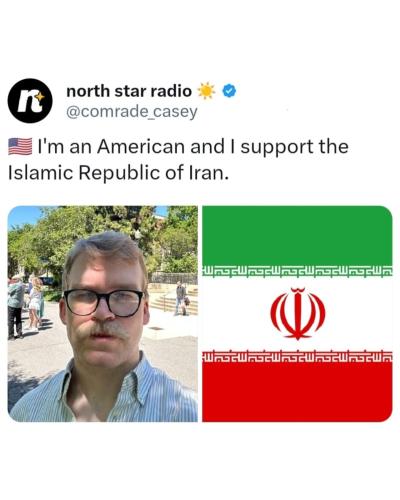Image resolution: width=400 pixels, height=500 pixels.
Task: Click the sun emoji beside the display name
Action: click(207, 91)
